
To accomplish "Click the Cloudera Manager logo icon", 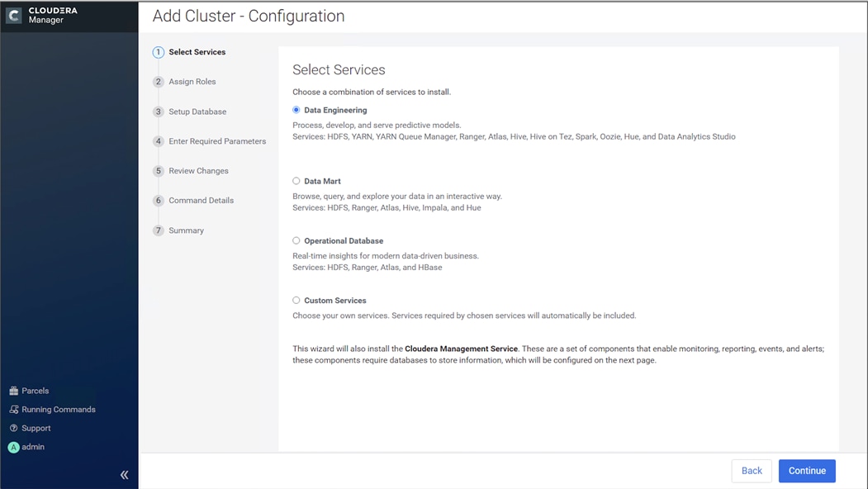I will tap(14, 16).
